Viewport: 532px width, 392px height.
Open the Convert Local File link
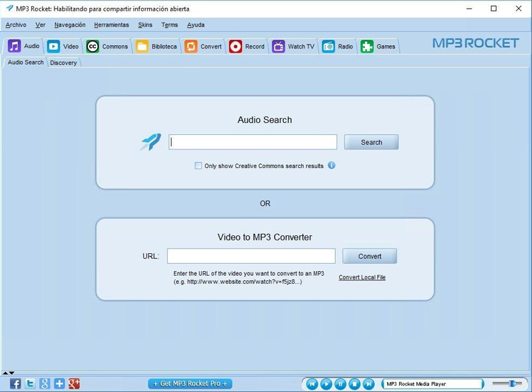click(x=362, y=277)
